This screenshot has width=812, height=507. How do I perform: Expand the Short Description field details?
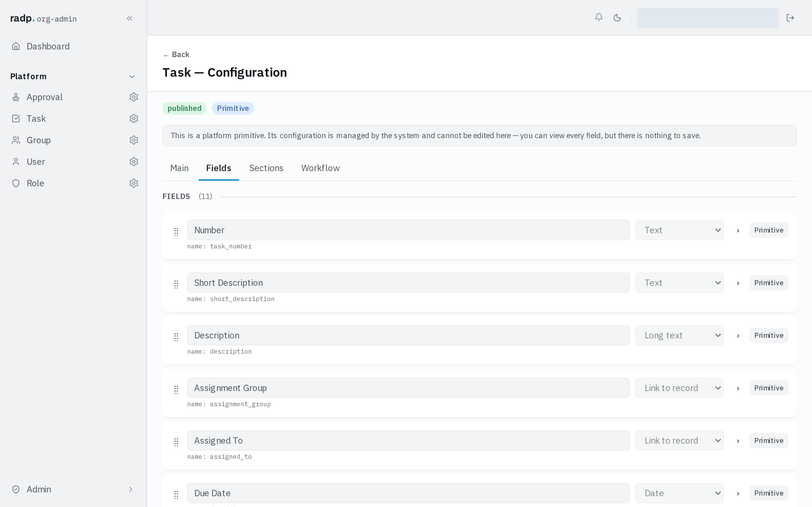[738, 283]
